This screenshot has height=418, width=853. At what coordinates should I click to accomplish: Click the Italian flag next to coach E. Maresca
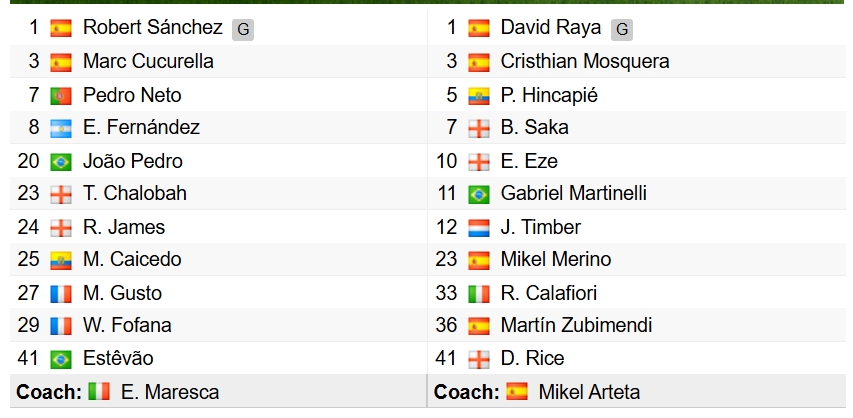click(99, 392)
